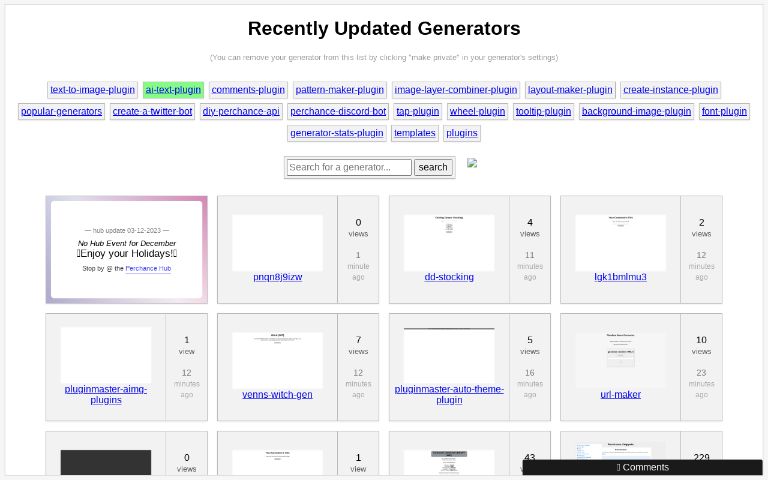The width and height of the screenshot is (768, 480).
Task: Open the pattern-maker-plugin link
Action: click(x=339, y=90)
